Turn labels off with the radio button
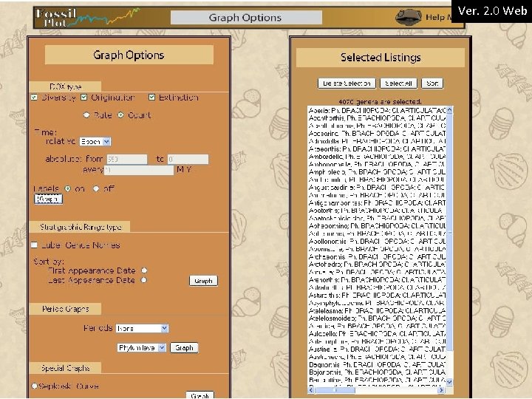This screenshot has width=532, height=399. tap(96, 188)
